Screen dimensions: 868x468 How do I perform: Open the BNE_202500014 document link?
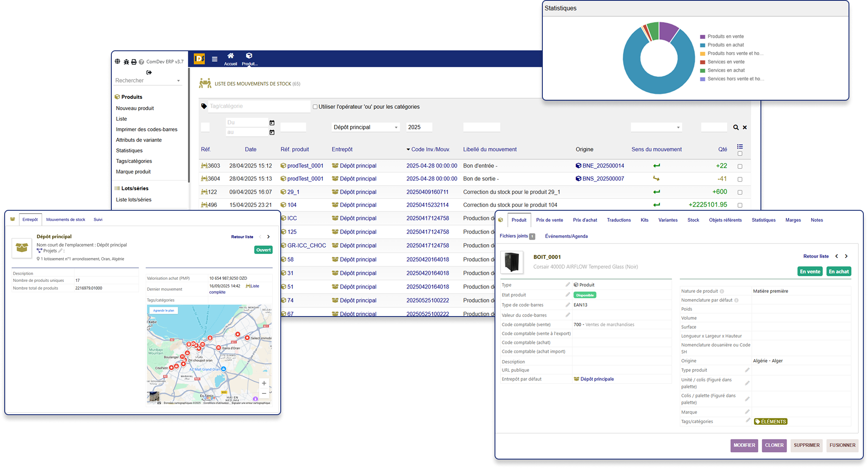click(603, 165)
